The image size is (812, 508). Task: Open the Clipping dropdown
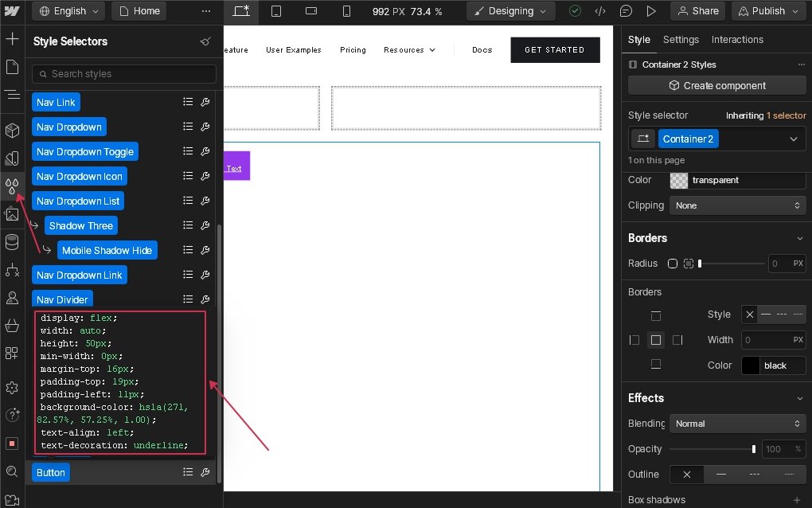tap(737, 205)
